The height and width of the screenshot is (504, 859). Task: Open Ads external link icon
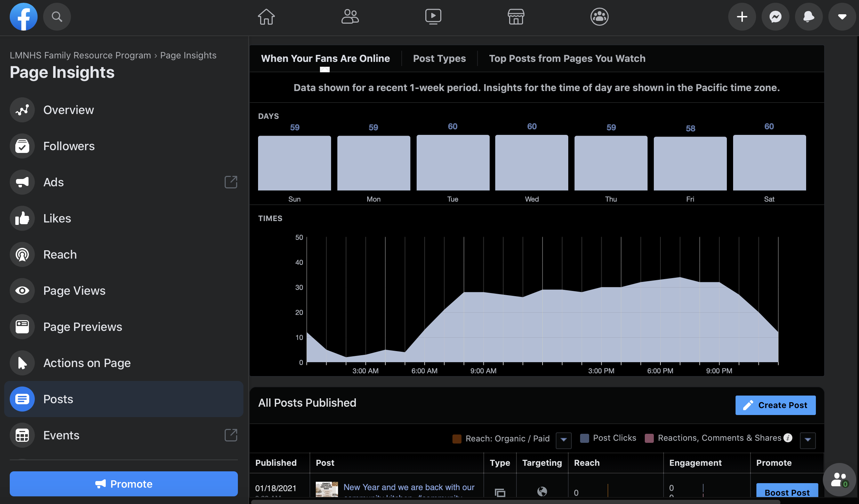[x=231, y=182]
